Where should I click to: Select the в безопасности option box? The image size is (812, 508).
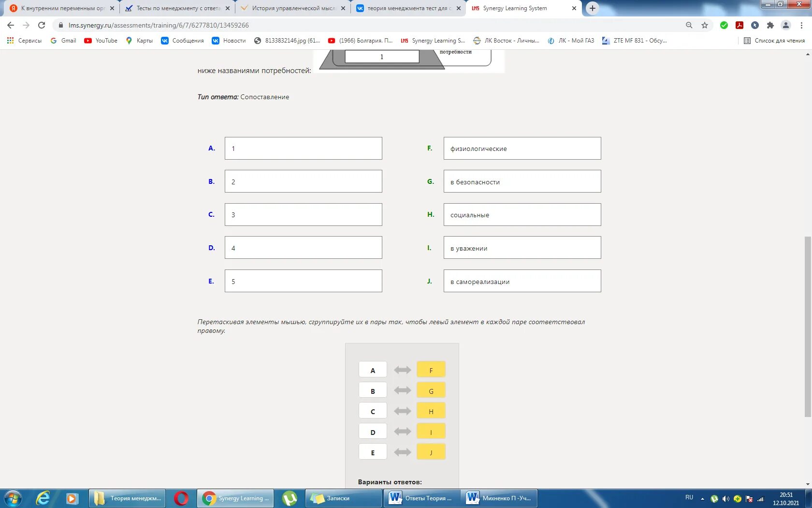[x=522, y=181]
